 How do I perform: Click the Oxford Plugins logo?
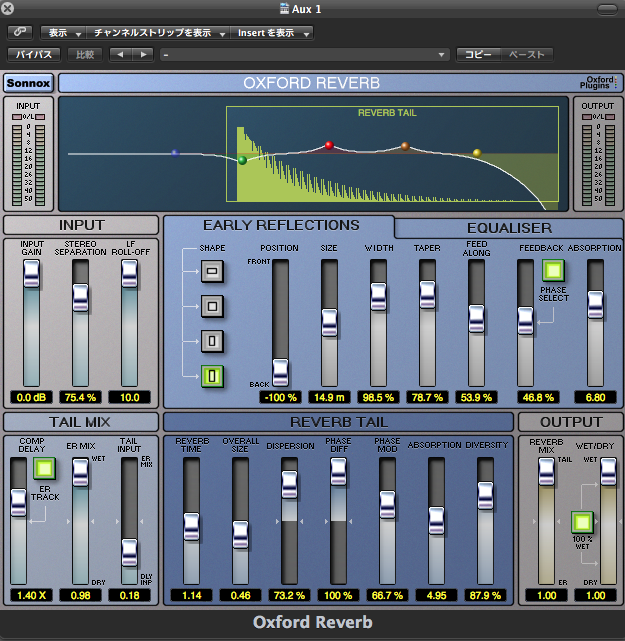[598, 83]
